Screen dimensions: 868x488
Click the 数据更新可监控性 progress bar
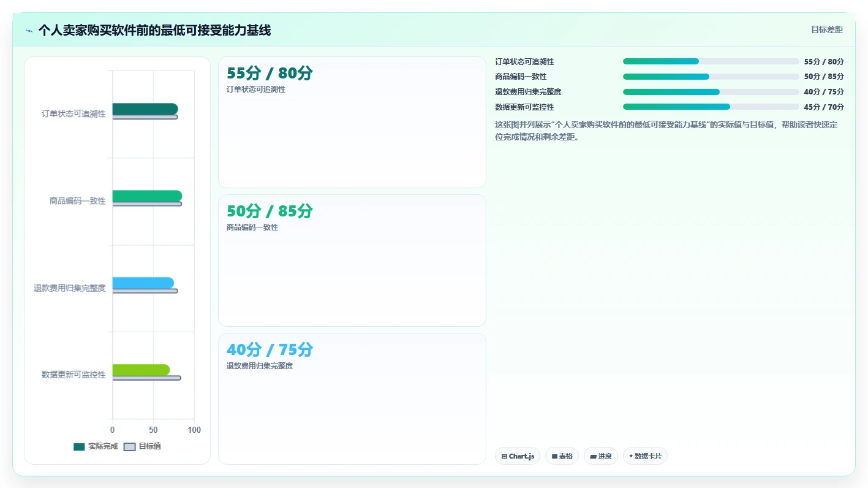[x=711, y=107]
